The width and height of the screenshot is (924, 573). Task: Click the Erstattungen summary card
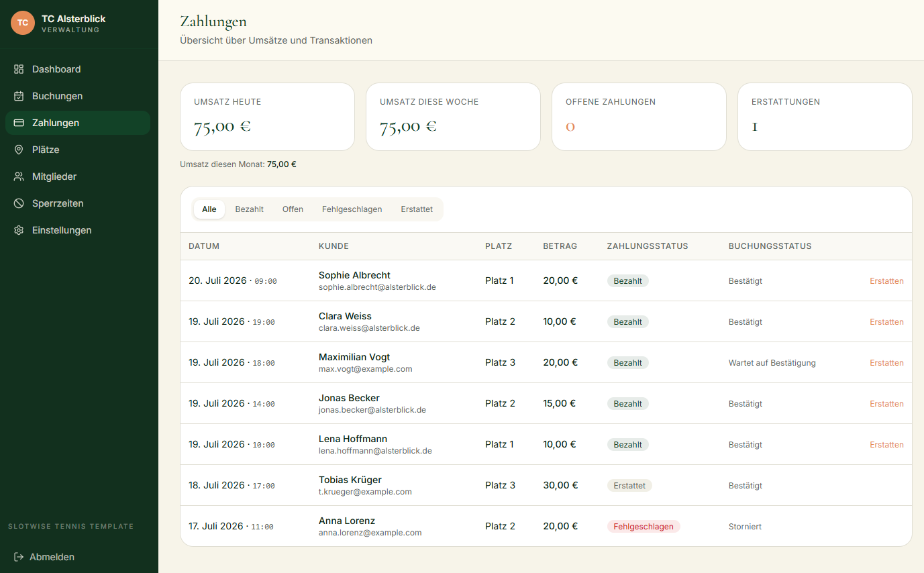[825, 117]
